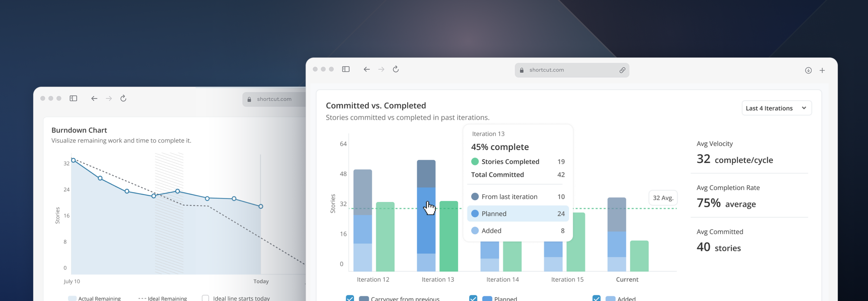Click the Iteration 13 axis label below the chart
This screenshot has width=868, height=301.
[x=438, y=279]
